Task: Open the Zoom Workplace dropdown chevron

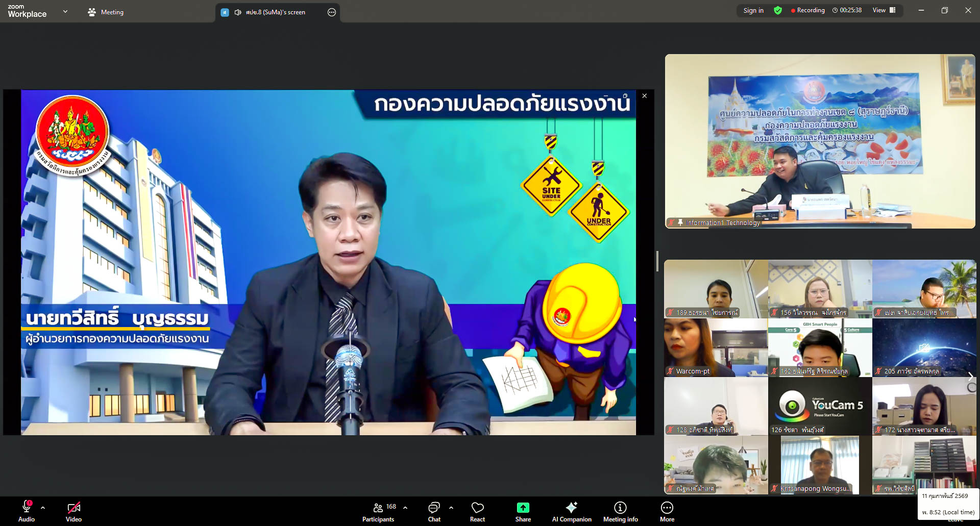Action: (x=65, y=11)
